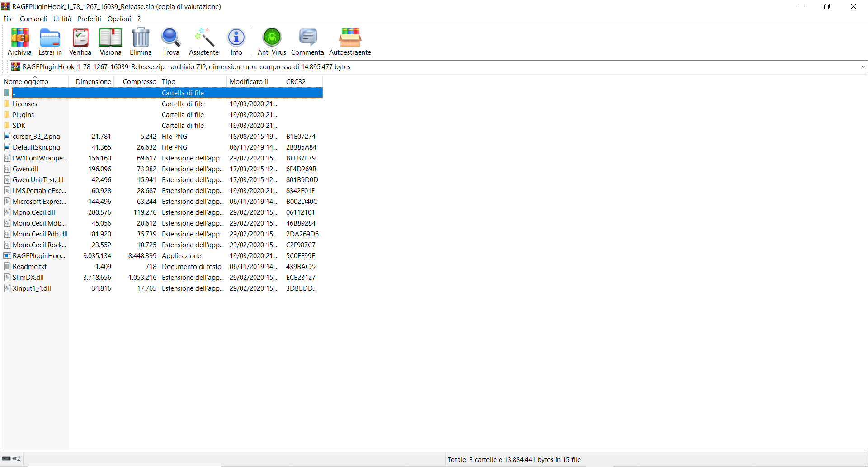Click the SDK folder icon
Image resolution: width=868 pixels, height=467 pixels.
(7, 126)
